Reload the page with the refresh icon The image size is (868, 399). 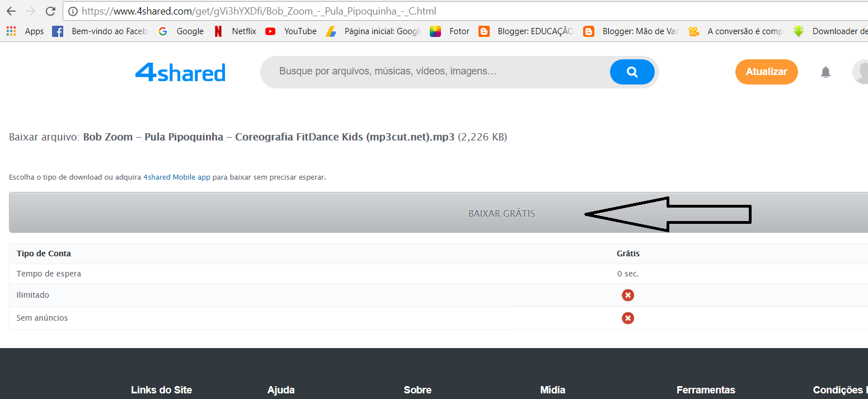[x=50, y=11]
